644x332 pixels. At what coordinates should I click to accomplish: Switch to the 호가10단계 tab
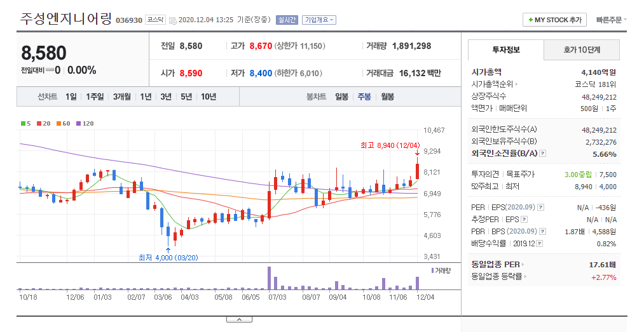click(x=582, y=50)
